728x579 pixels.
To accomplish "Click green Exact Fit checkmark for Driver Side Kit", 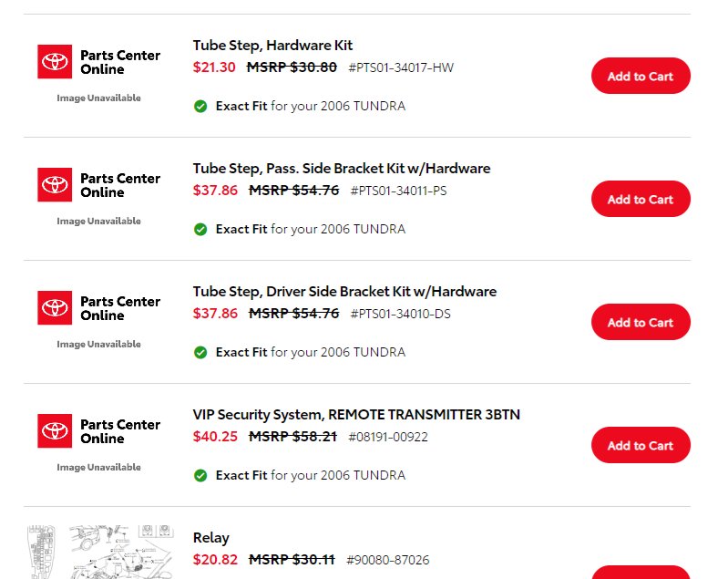I will coord(200,353).
